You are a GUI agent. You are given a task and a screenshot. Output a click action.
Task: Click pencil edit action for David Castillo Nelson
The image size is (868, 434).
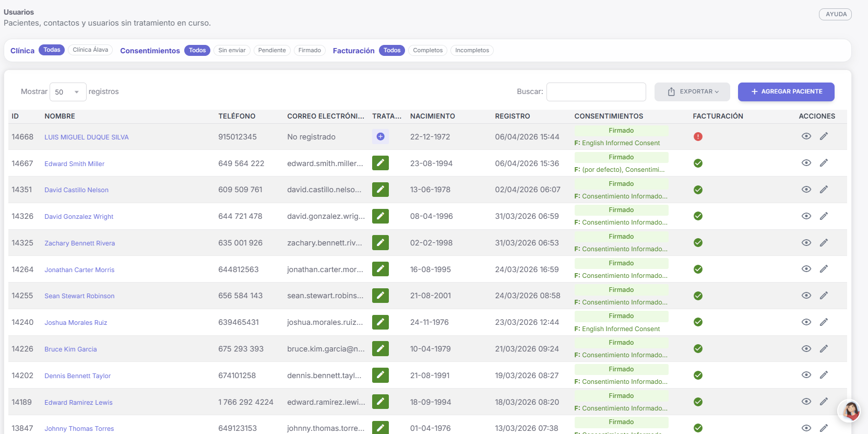point(824,190)
